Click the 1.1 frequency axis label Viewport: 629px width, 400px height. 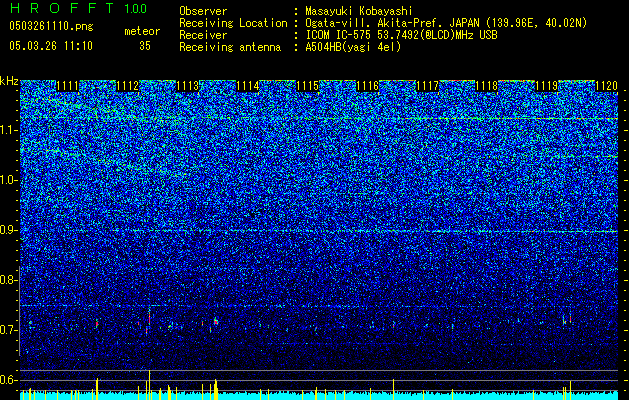pos(8,130)
